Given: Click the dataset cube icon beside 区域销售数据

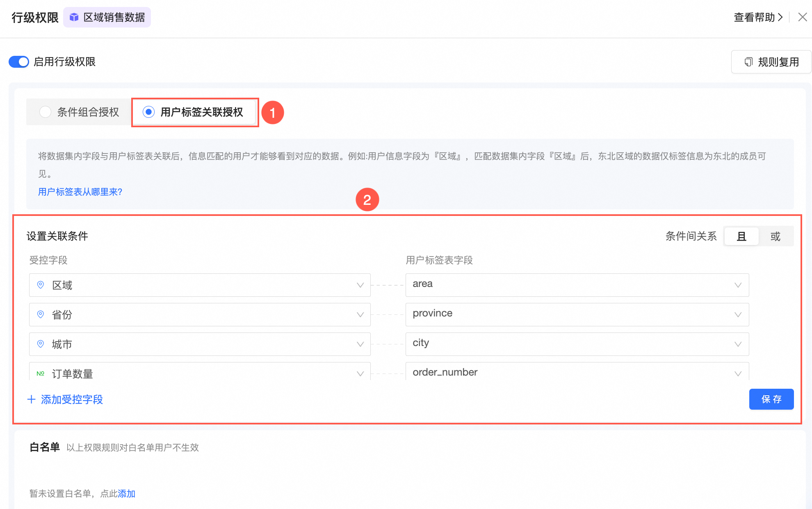Looking at the screenshot, I should (74, 17).
